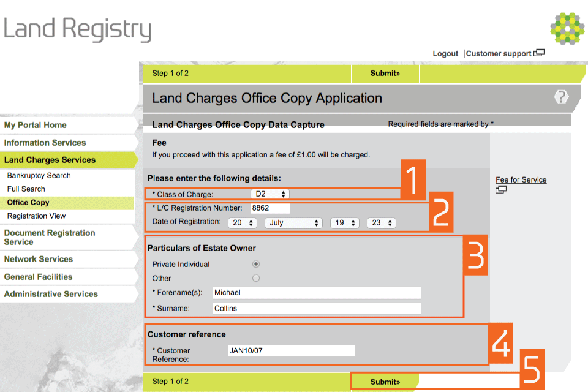Click 'Please enter the following details:' text
Image resolution: width=588 pixels, height=392 pixels.
214,178
